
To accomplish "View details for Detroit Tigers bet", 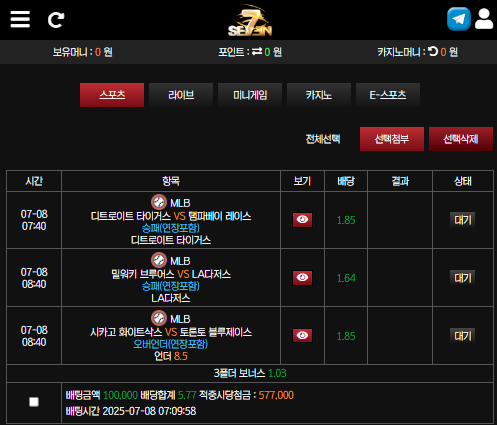I will tap(302, 220).
